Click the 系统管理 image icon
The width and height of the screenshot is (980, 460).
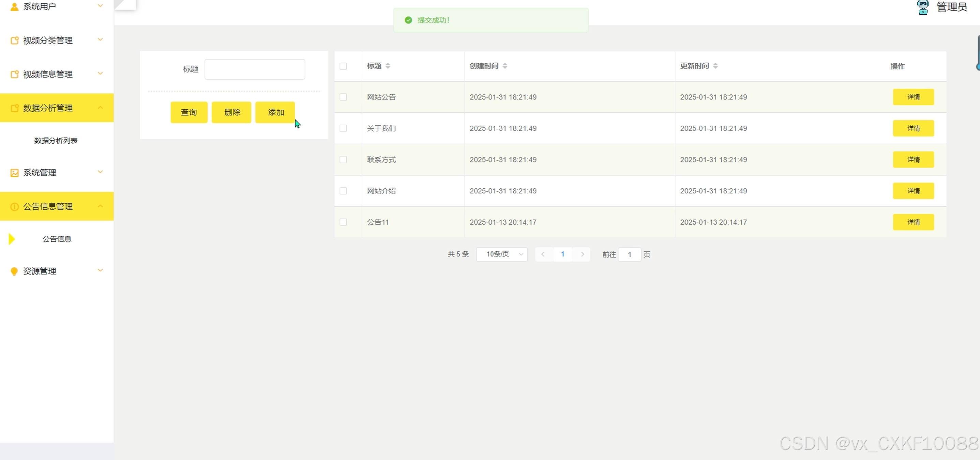[x=14, y=173]
